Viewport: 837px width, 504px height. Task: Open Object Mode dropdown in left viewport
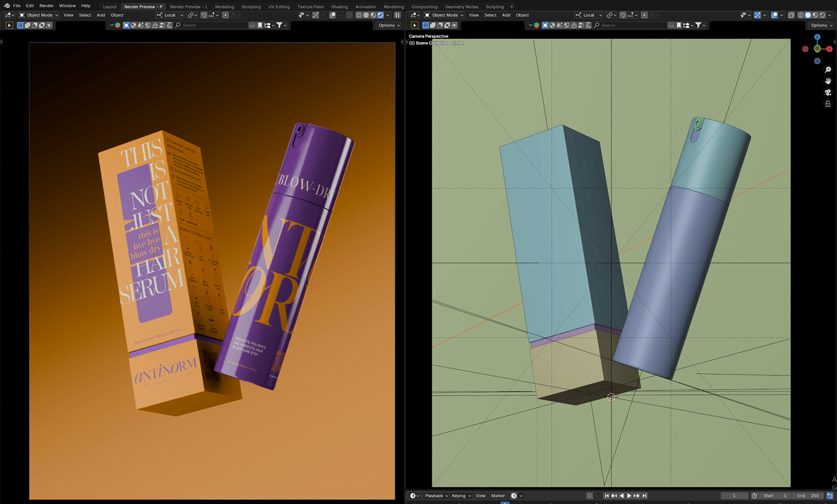pyautogui.click(x=39, y=15)
